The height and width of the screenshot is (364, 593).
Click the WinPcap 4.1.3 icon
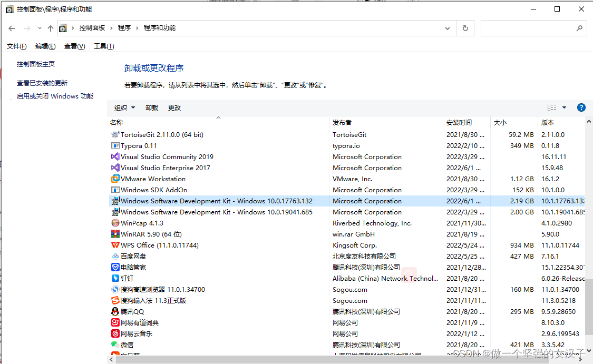115,223
